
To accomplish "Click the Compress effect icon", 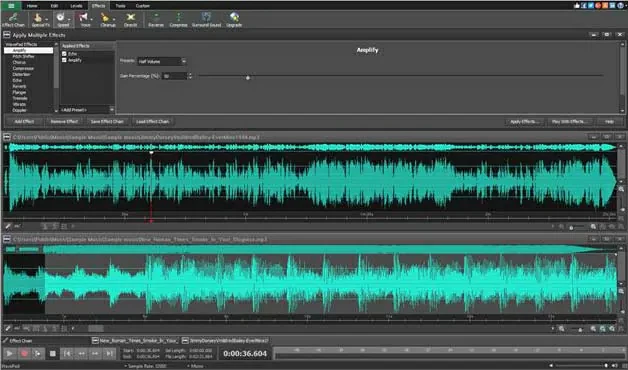I will [178, 19].
